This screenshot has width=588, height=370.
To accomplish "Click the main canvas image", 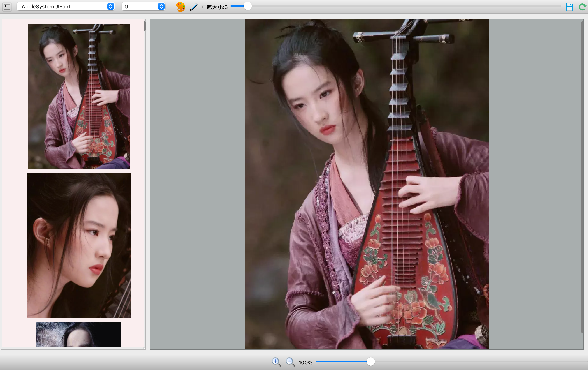I will [x=367, y=184].
